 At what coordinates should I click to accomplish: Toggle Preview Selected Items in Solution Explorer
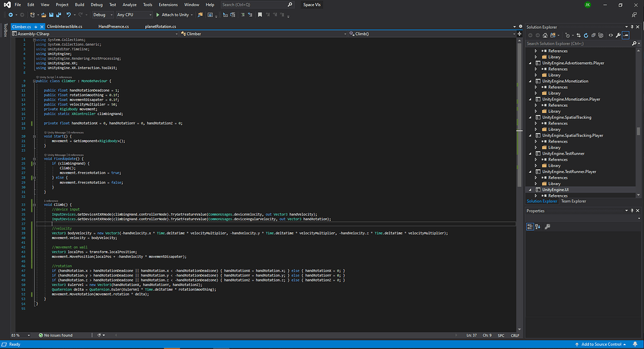click(x=626, y=35)
